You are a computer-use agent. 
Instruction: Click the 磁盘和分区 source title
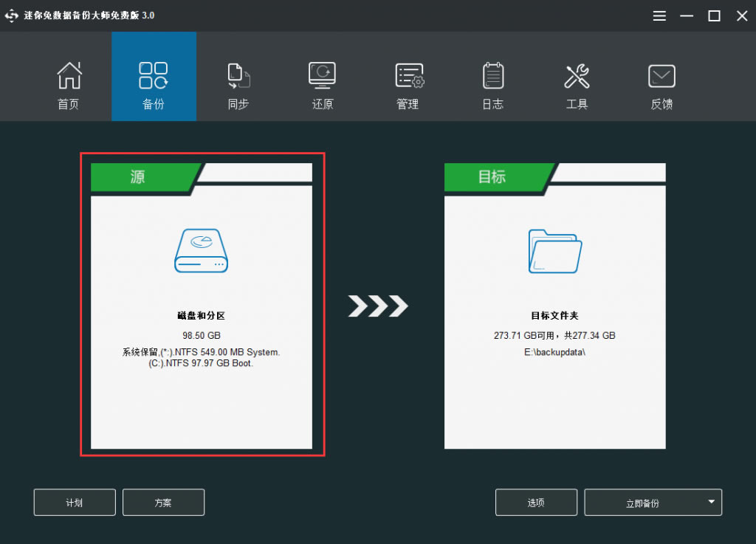point(201,316)
